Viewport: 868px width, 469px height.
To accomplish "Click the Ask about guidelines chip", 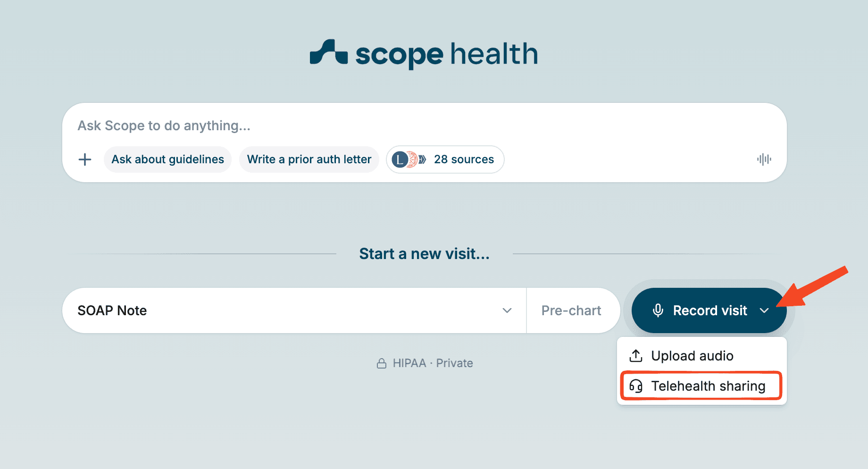I will tap(167, 159).
